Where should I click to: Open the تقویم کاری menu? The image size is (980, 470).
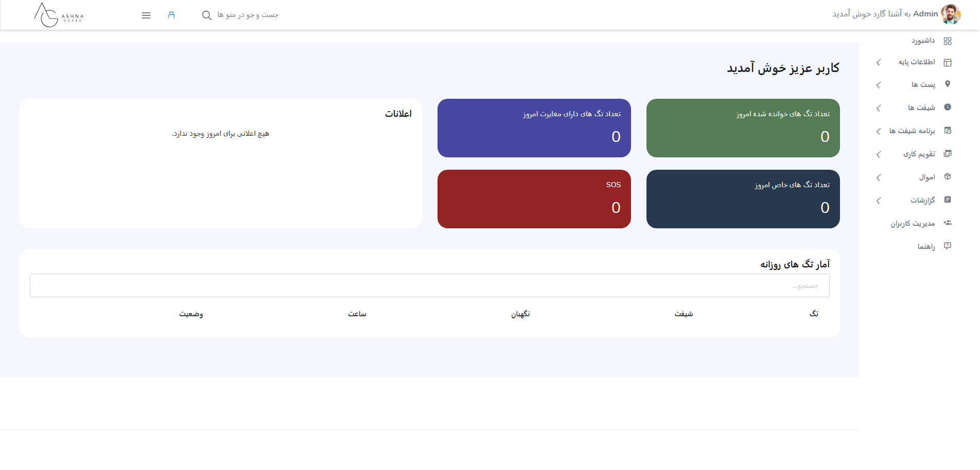pyautogui.click(x=919, y=154)
